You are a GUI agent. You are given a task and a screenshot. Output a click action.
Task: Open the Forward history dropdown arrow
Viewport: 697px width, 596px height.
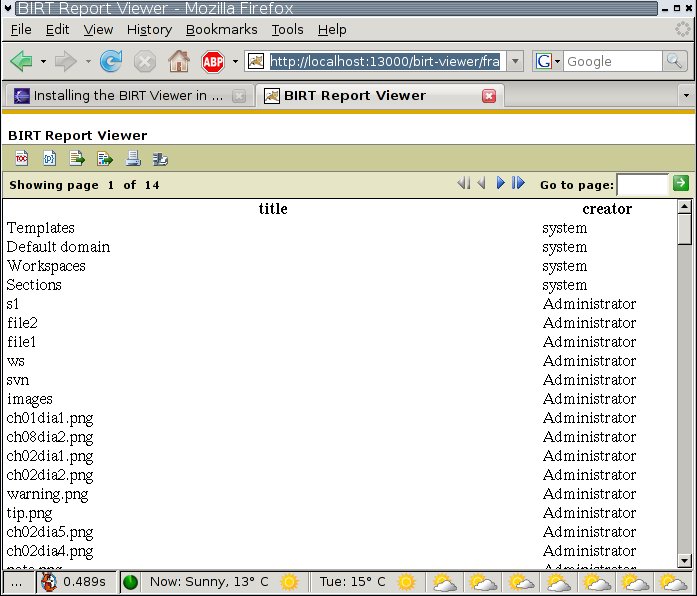click(x=88, y=61)
